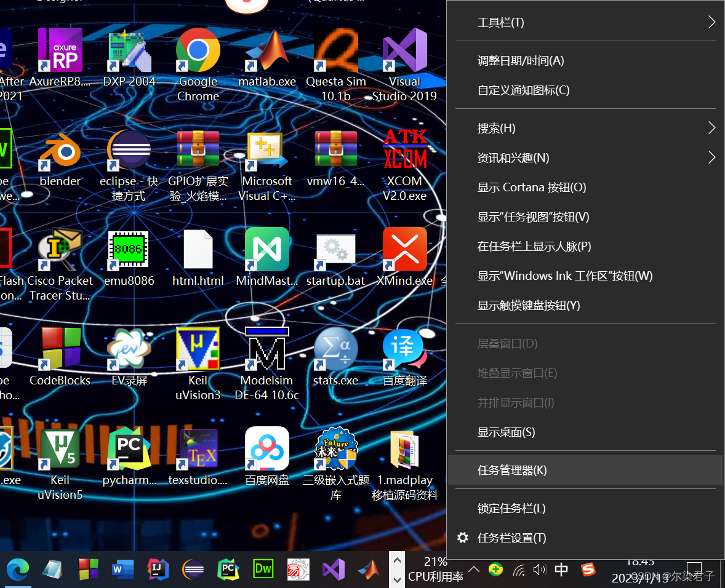
Task: Open the volume speaker tray icon
Action: [x=540, y=570]
